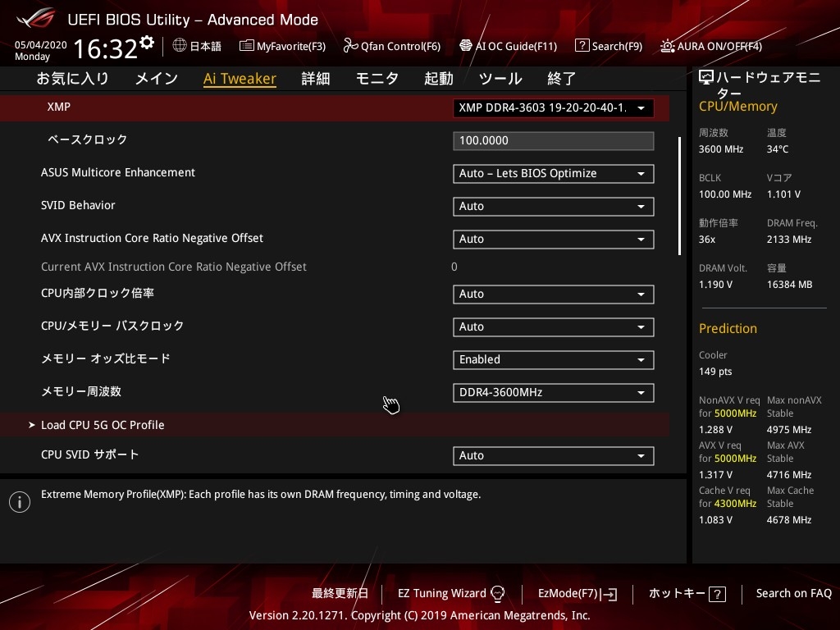This screenshot has height=630, width=840.
Task: Change CPU SVID サポート from Auto
Action: (553, 455)
